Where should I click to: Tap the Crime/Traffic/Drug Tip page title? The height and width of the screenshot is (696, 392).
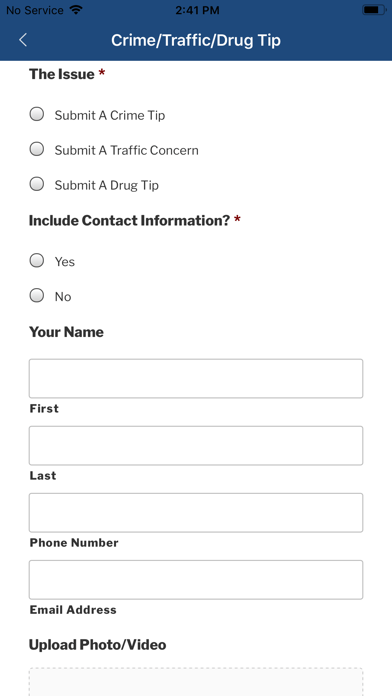pos(196,40)
